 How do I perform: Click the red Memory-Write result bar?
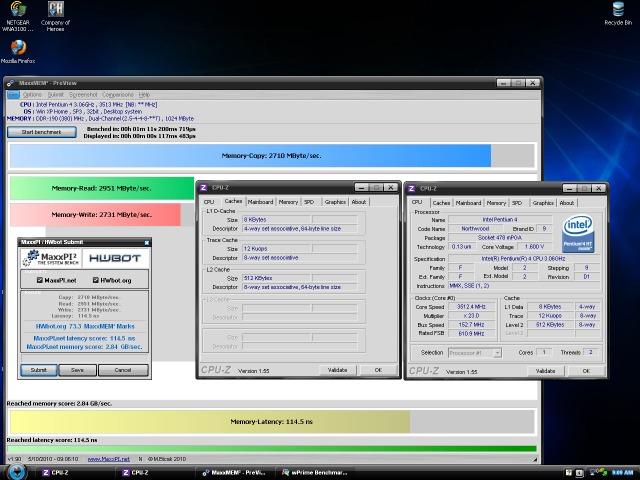tap(95, 215)
